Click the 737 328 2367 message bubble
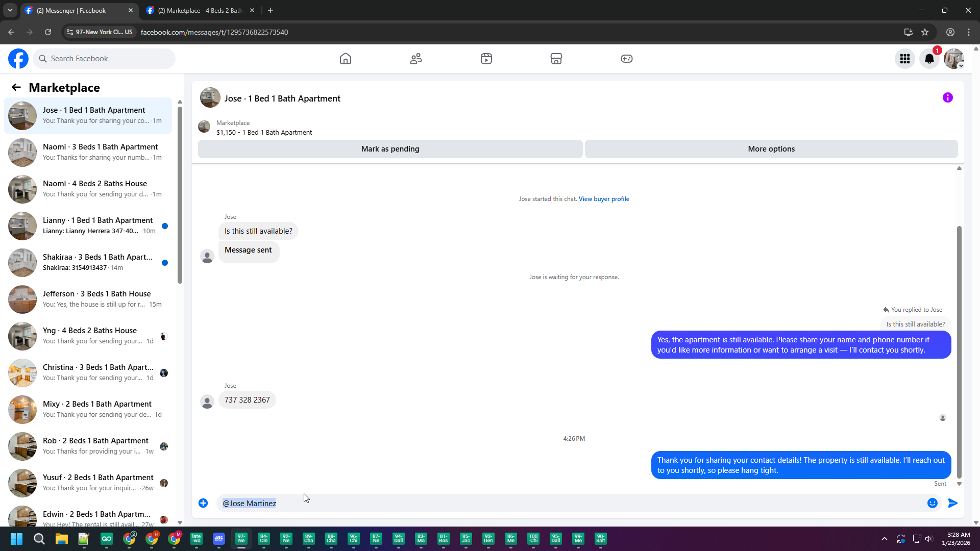The height and width of the screenshot is (551, 980). click(247, 400)
